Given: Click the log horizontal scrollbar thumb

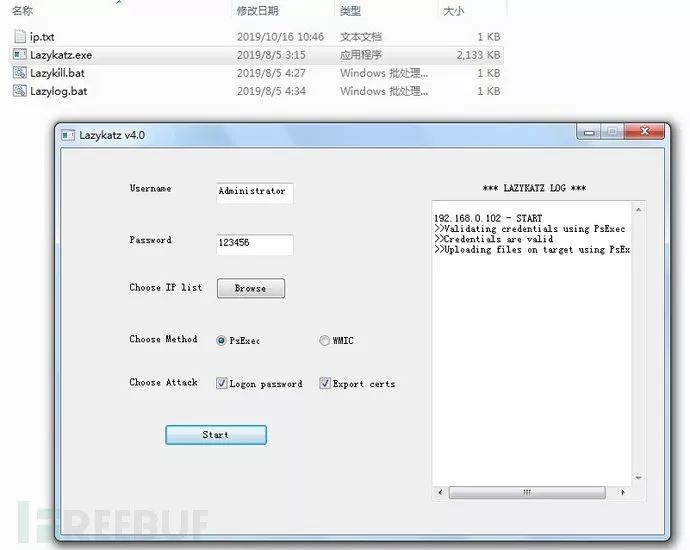Looking at the screenshot, I should pos(527,492).
